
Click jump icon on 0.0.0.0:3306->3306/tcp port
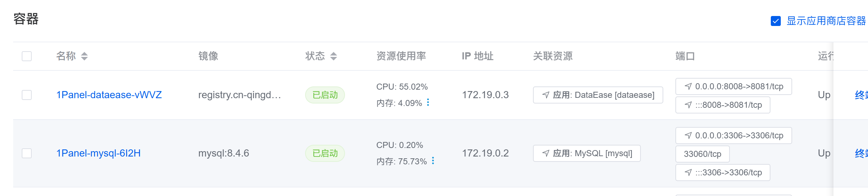[688, 136]
